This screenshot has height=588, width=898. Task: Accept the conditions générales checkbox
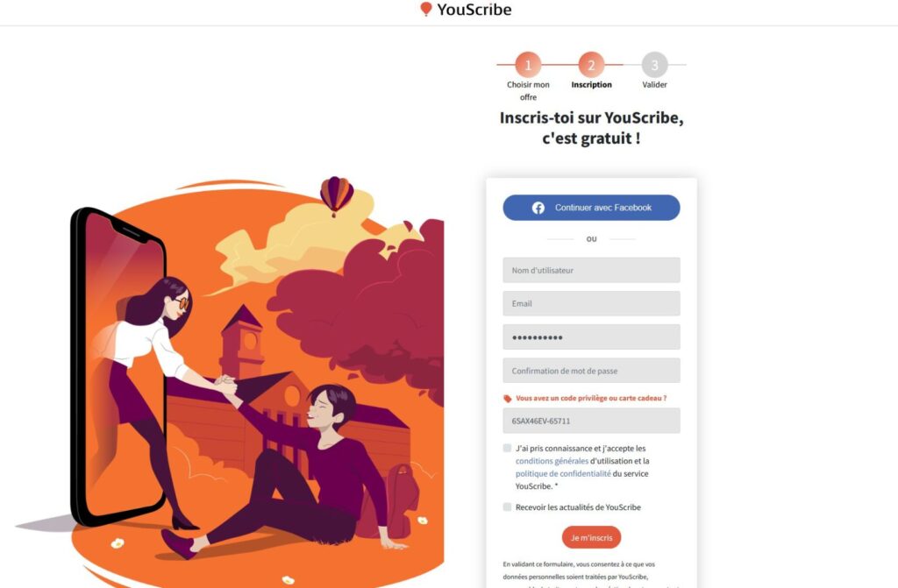[507, 448]
